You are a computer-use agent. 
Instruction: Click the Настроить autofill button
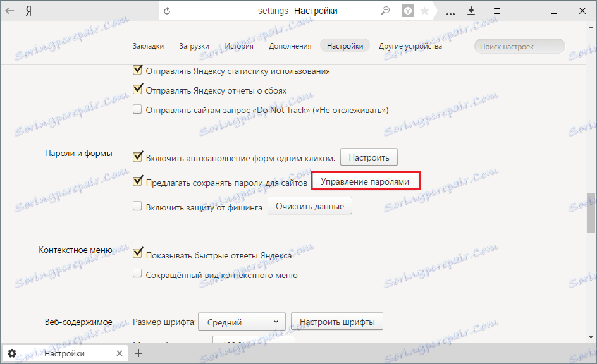[369, 157]
